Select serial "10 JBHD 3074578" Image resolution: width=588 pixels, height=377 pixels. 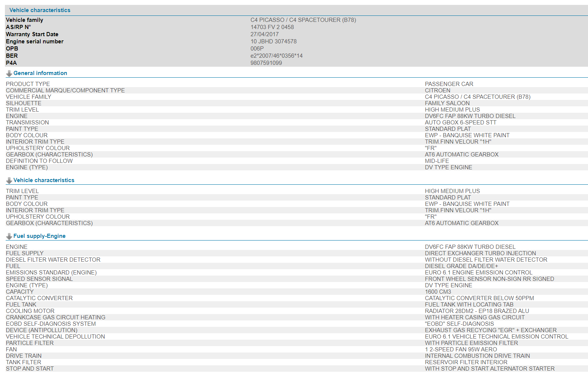[x=274, y=41]
